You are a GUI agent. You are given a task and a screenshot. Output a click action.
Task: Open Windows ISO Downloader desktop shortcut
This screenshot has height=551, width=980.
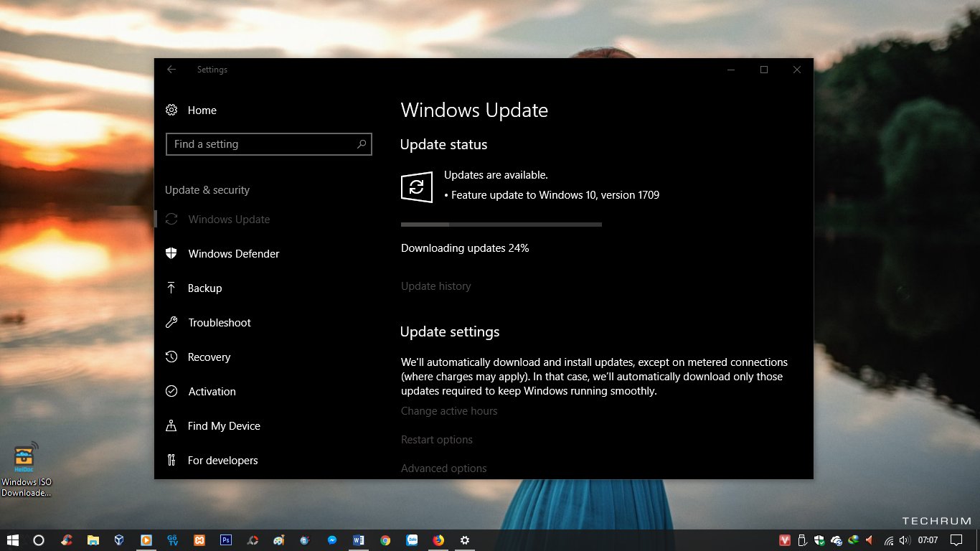pos(27,470)
